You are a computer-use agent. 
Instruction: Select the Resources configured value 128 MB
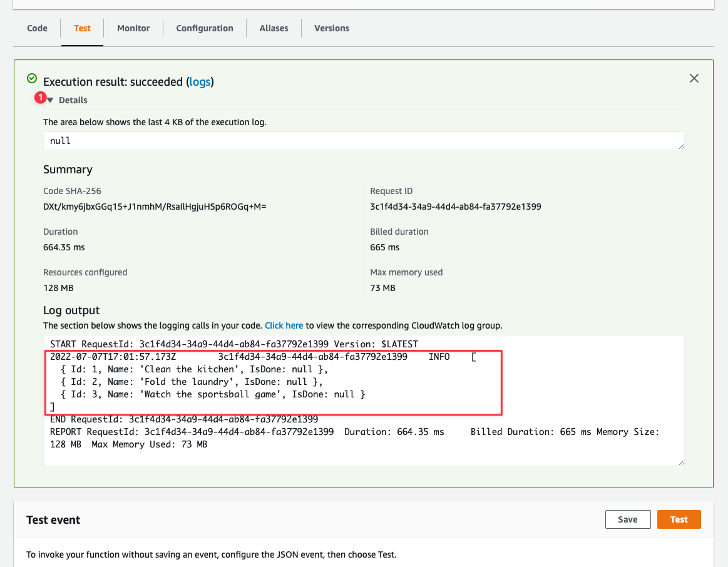coord(58,288)
